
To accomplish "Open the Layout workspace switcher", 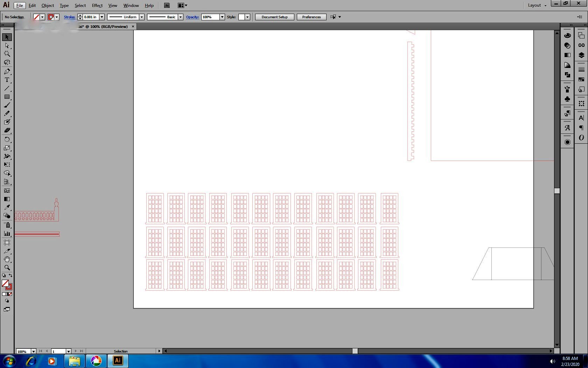I will click(537, 5).
